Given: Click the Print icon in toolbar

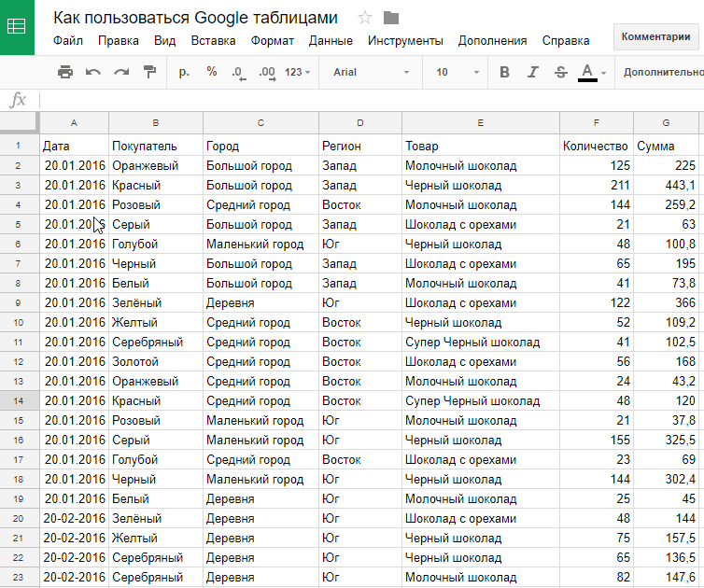Looking at the screenshot, I should pos(65,72).
